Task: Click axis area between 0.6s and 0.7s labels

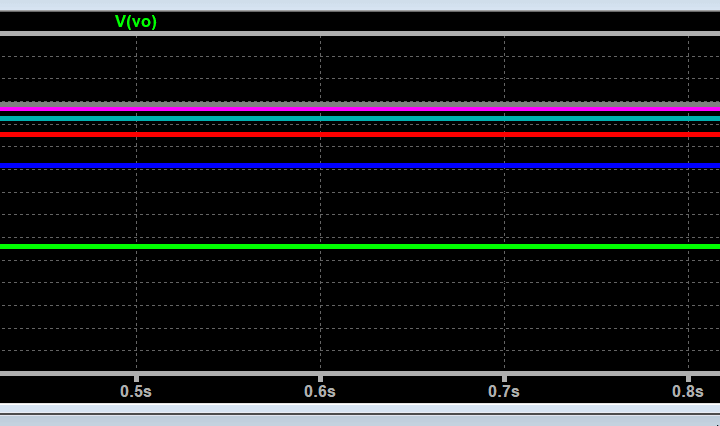Action: pos(412,391)
